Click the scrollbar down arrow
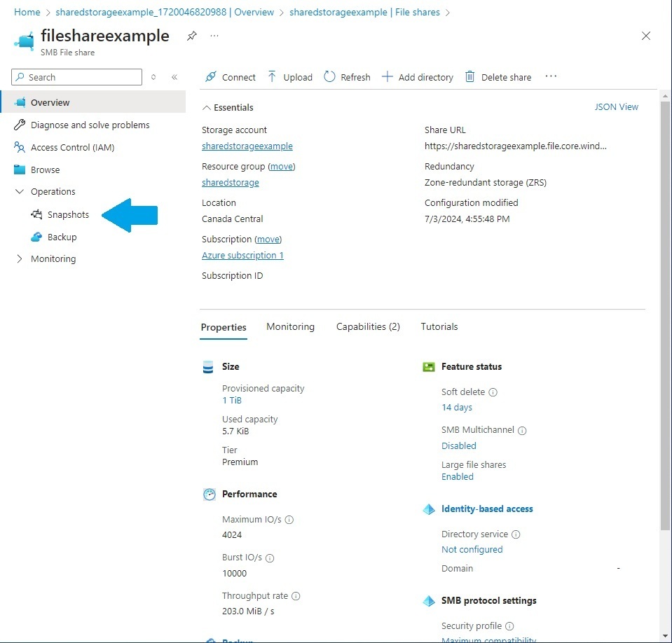The width and height of the screenshot is (672, 643). (x=665, y=636)
